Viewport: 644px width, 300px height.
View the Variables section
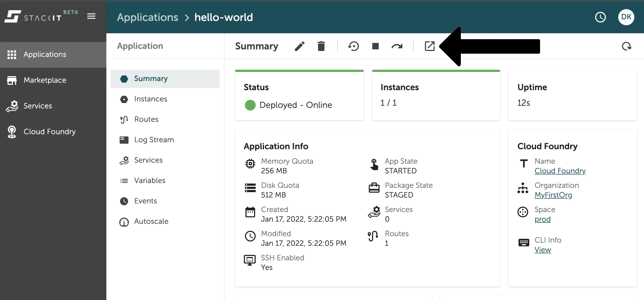[x=150, y=180]
